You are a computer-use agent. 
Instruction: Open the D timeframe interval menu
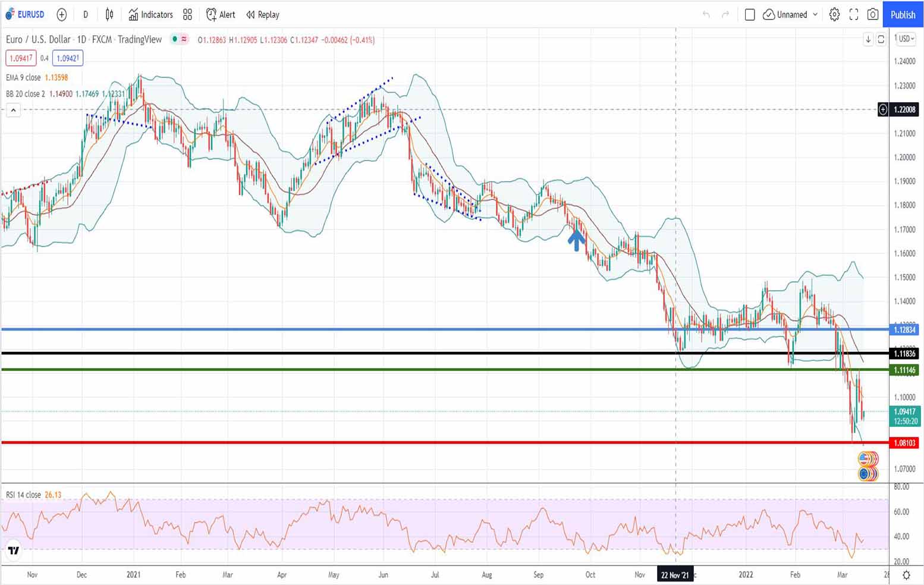(x=85, y=15)
